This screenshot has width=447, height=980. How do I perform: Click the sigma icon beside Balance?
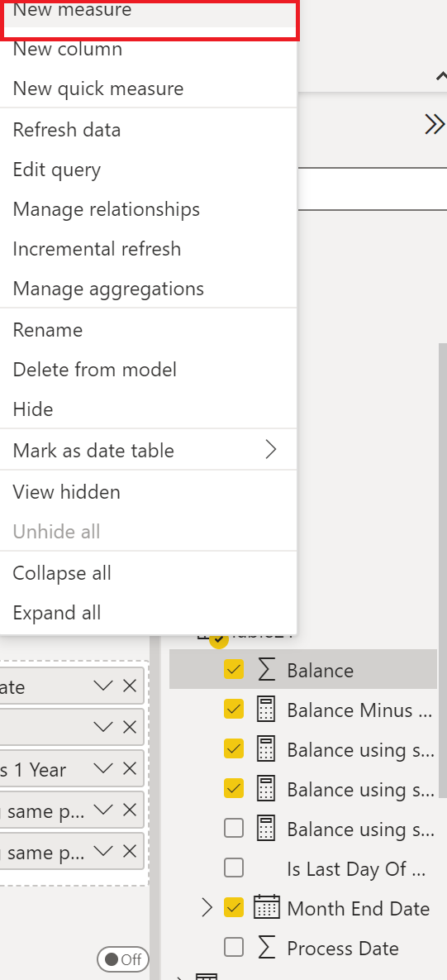[267, 670]
